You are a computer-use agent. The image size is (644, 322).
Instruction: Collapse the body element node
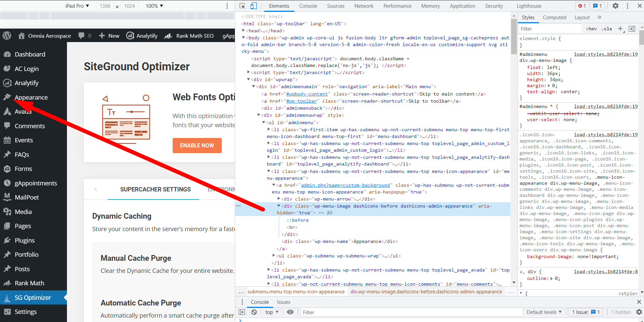click(x=244, y=38)
